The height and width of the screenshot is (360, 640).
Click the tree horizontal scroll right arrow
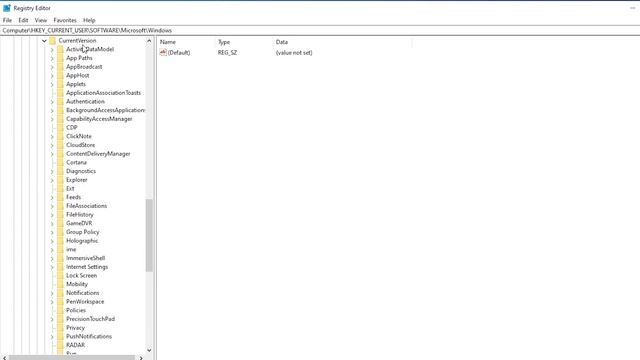[x=141, y=358]
